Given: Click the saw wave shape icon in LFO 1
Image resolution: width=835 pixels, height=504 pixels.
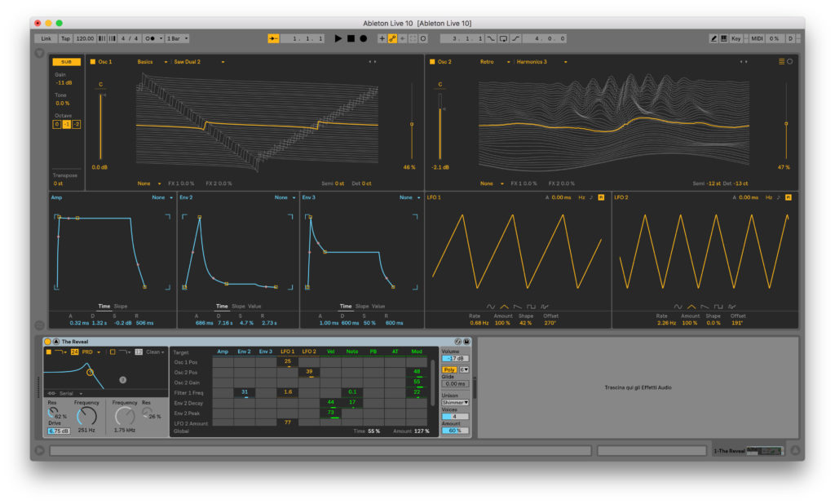Looking at the screenshot, I should click(x=517, y=307).
